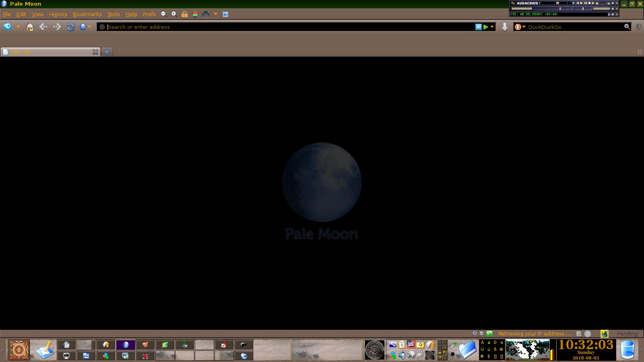
Task: Click Retrieving your IP address status text
Action: click(535, 333)
